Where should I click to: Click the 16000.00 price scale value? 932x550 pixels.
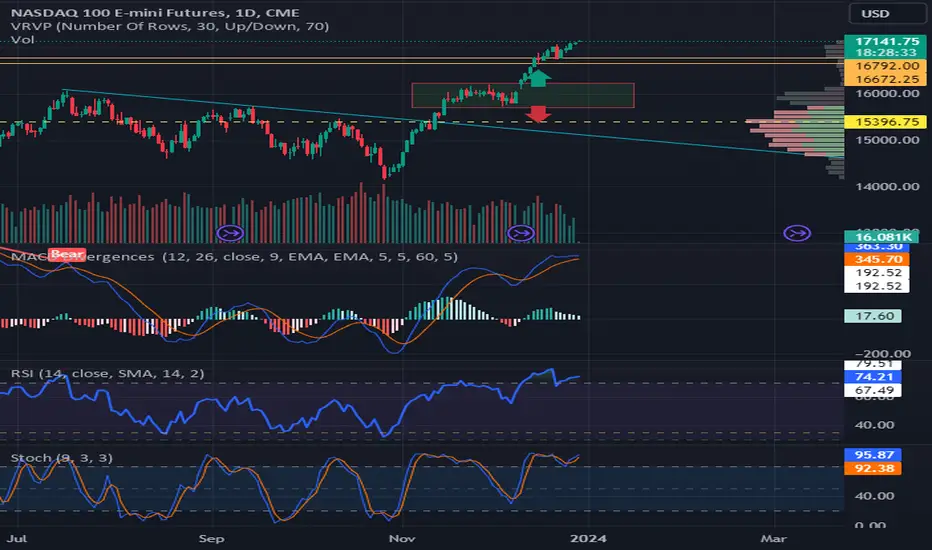(887, 93)
